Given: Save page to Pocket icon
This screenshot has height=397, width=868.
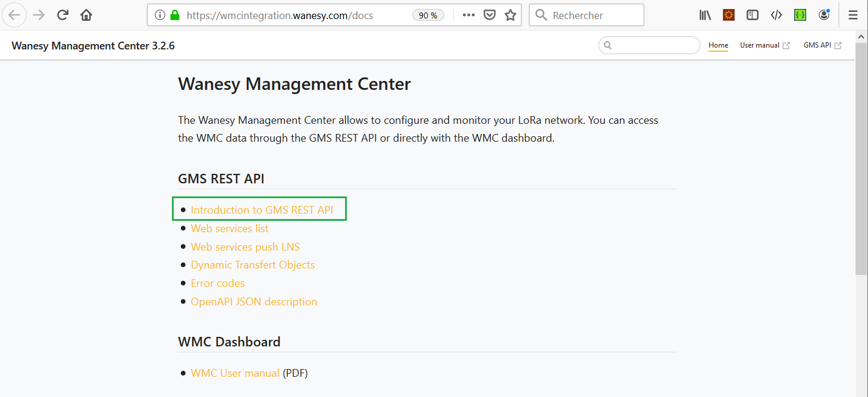Looking at the screenshot, I should pos(490,15).
